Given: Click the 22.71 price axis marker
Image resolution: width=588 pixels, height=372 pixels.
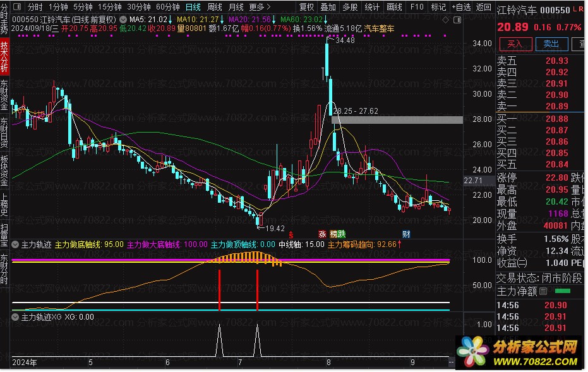Looking at the screenshot, I should point(473,181).
